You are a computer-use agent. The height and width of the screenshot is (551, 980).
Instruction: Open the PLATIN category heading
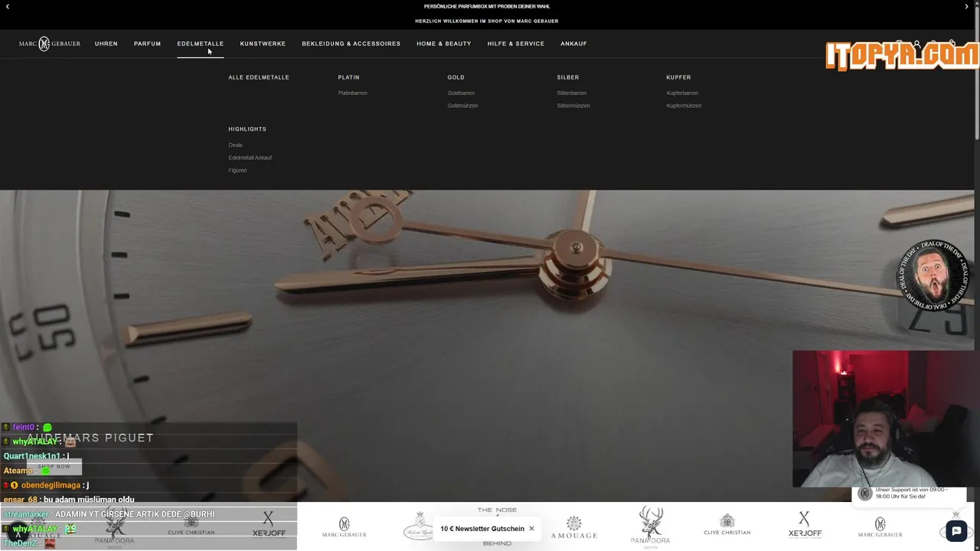pos(348,77)
